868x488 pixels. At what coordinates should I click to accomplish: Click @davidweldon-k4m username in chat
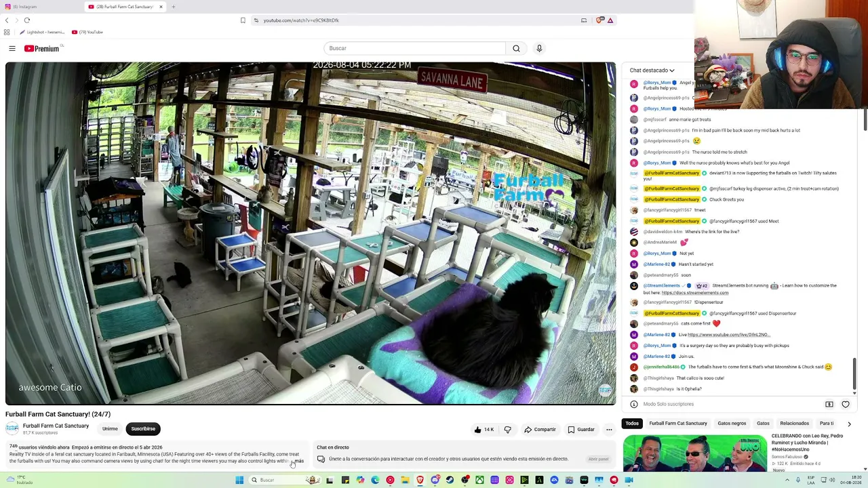tap(663, 232)
